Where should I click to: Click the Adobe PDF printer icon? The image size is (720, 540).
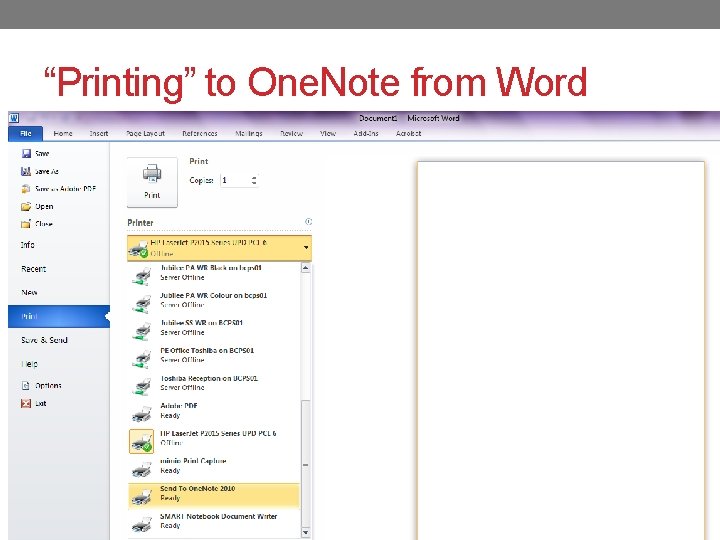click(141, 414)
